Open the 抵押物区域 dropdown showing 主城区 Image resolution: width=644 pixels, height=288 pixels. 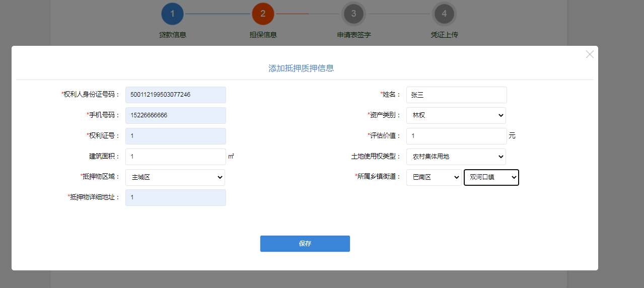tap(175, 177)
